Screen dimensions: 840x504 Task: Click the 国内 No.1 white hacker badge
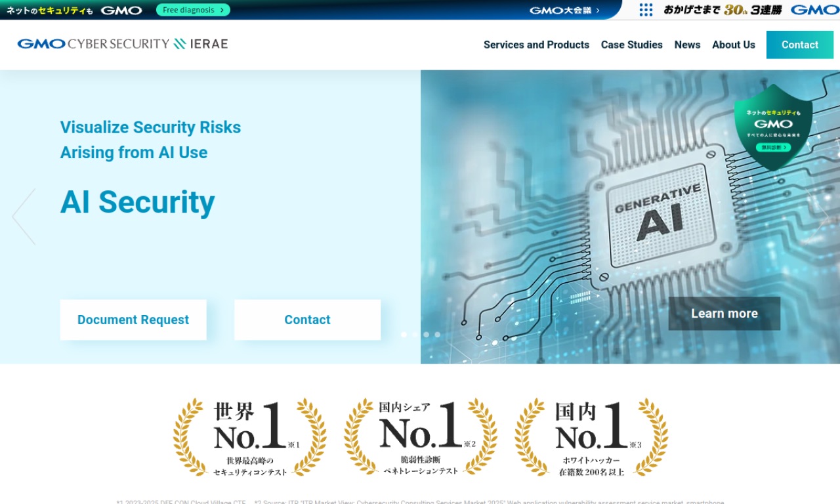point(591,437)
